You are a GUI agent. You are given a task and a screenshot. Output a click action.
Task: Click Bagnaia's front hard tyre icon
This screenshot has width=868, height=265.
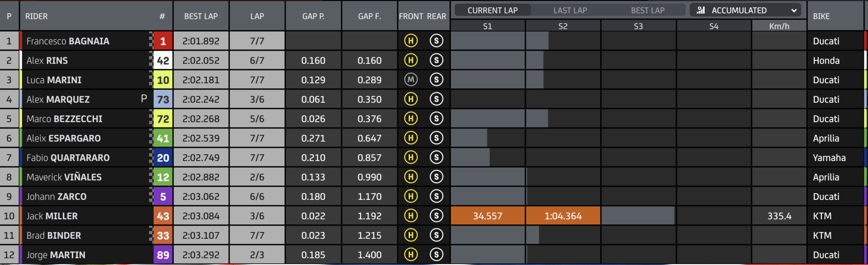410,41
